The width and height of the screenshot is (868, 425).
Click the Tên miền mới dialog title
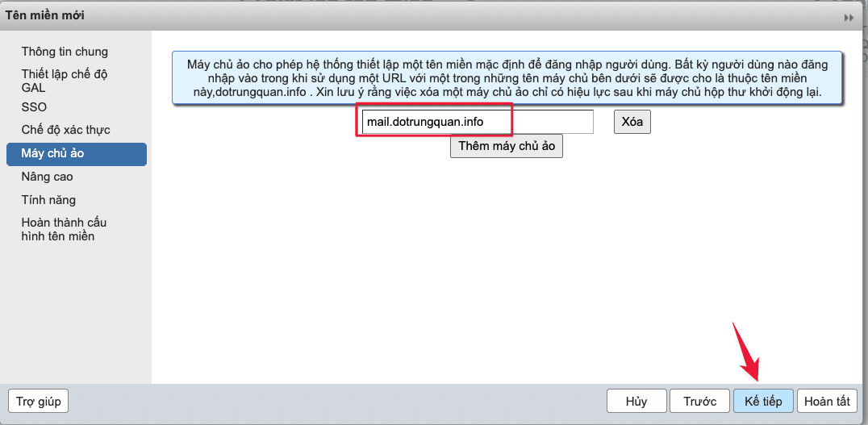tap(44, 15)
